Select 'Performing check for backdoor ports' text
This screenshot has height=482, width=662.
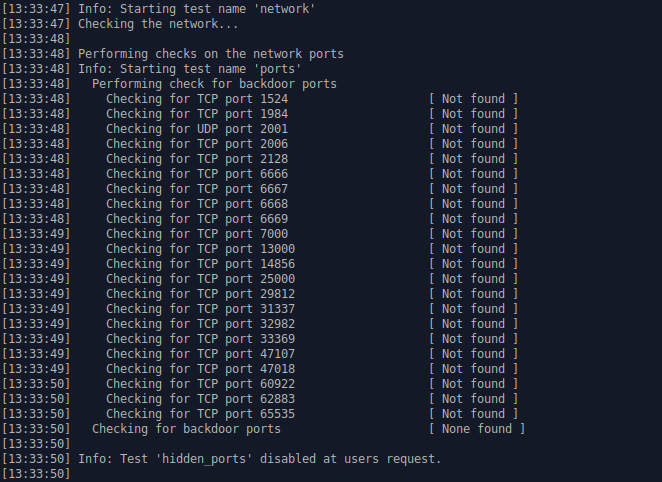[x=214, y=84]
